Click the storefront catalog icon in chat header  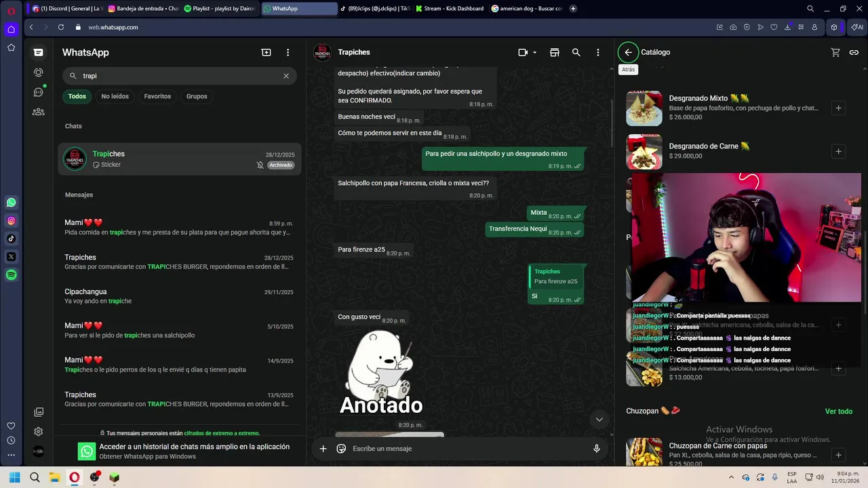[x=555, y=52]
